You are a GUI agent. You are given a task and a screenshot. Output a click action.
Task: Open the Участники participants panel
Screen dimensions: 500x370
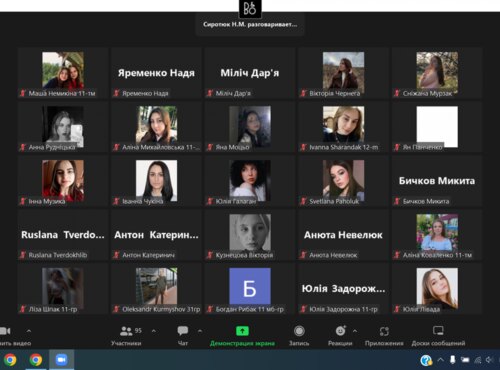coord(126,336)
